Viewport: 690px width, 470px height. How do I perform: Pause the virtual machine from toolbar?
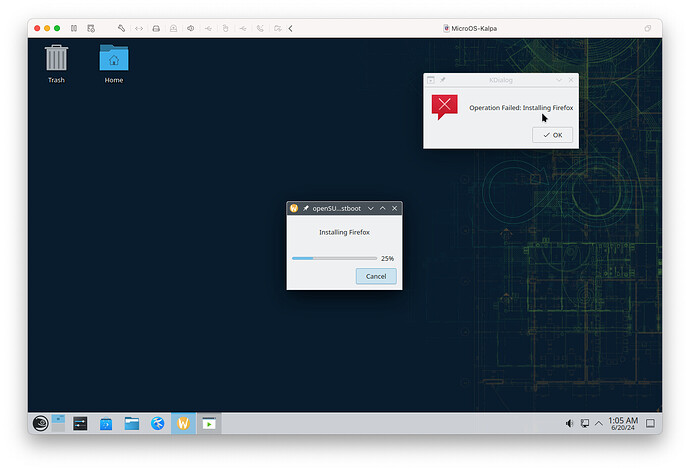tap(73, 28)
